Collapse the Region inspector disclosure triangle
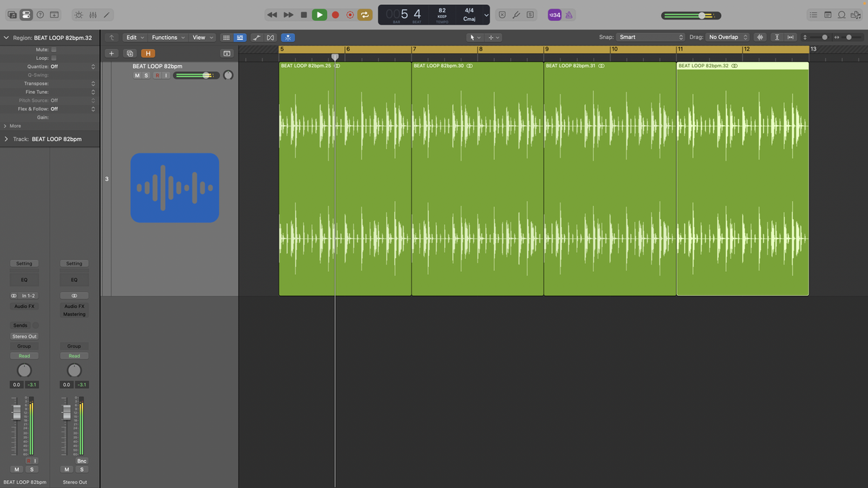 click(7, 37)
